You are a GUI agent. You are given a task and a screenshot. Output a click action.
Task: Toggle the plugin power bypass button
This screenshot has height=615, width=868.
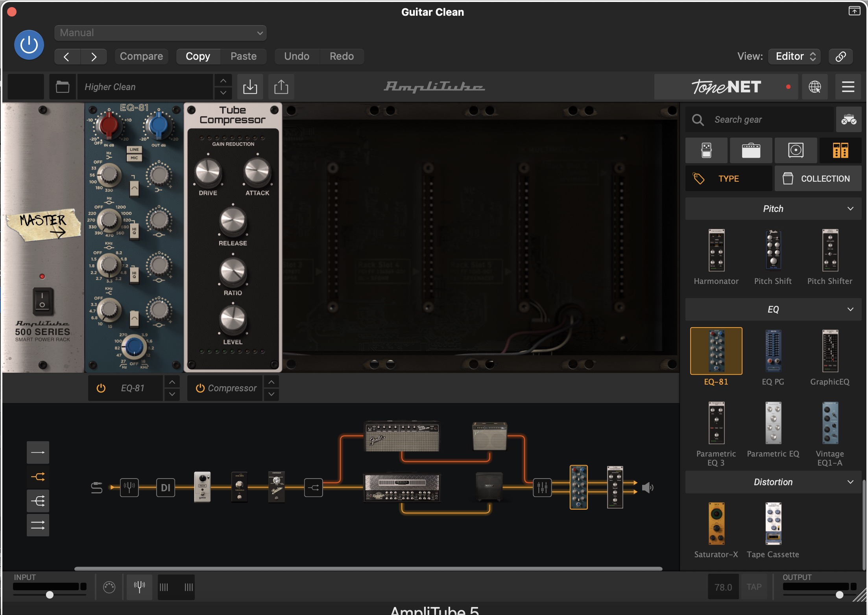[x=29, y=45]
